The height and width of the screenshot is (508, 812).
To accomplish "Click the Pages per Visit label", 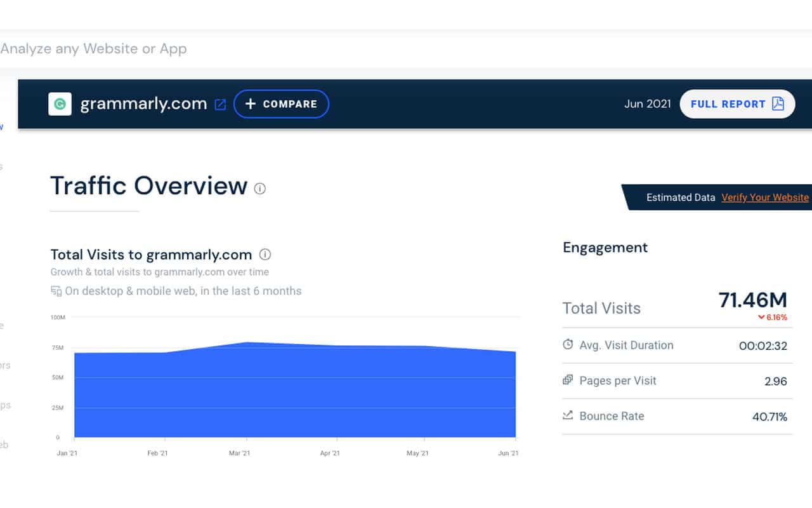I will pos(618,381).
